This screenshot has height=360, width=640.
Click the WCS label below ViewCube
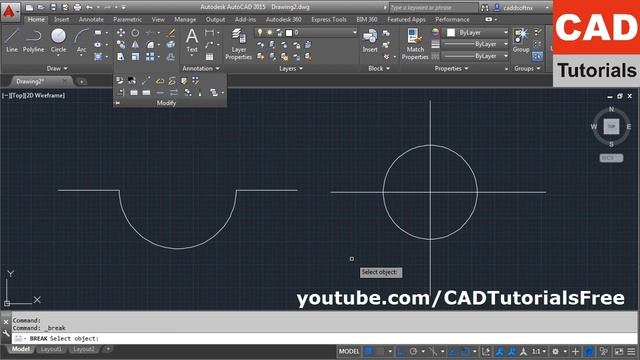pyautogui.click(x=611, y=158)
